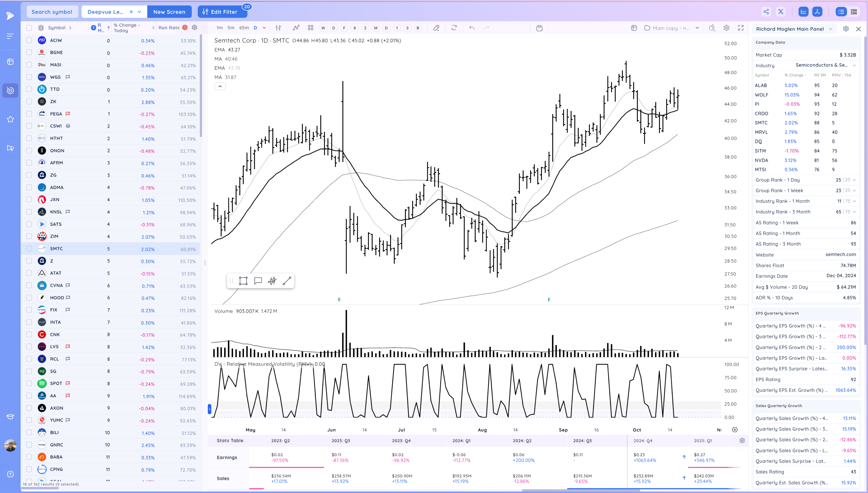Click the eraser icon in chart toolbar
The image size is (868, 493).
click(x=436, y=28)
